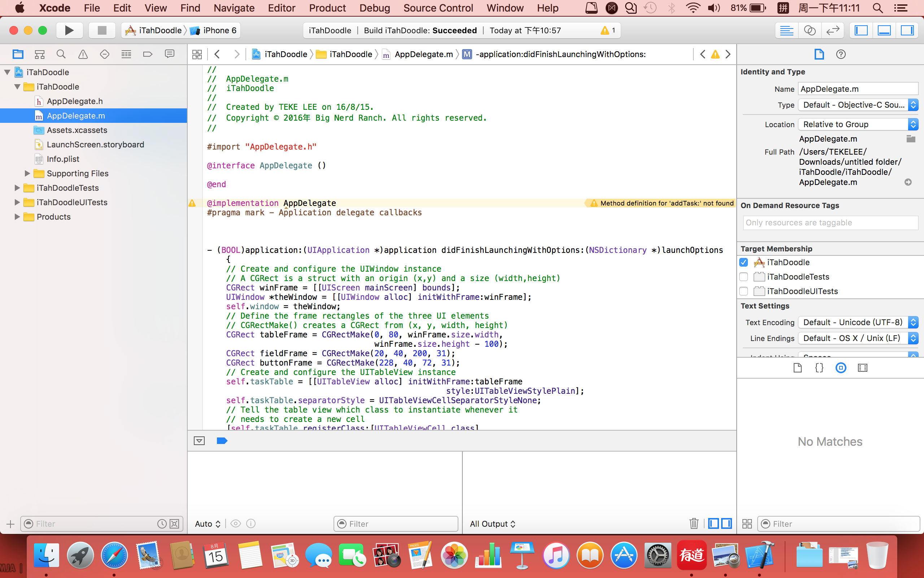
Task: Open the Symbol navigator
Action: pos(40,54)
